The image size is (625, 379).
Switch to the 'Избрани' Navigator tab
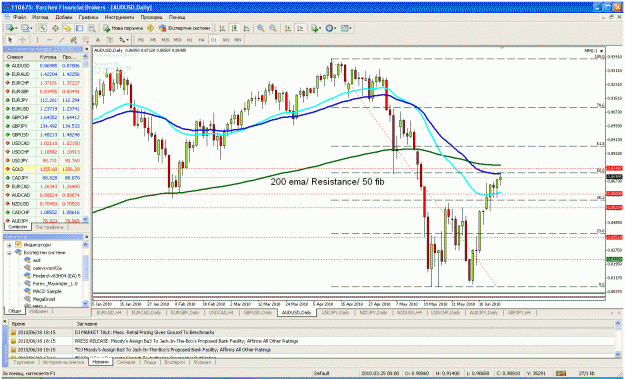tap(39, 311)
